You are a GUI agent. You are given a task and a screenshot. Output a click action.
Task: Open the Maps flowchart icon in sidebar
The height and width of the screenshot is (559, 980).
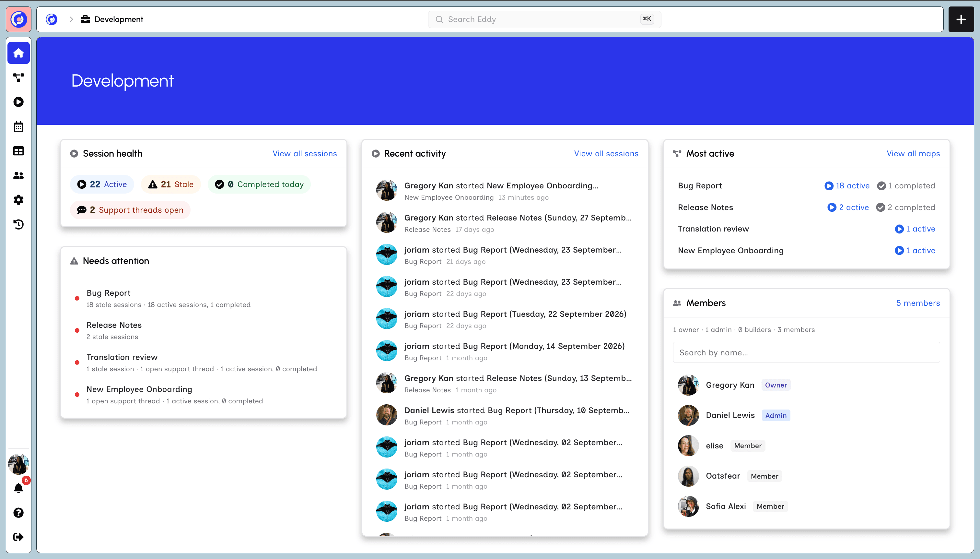18,77
